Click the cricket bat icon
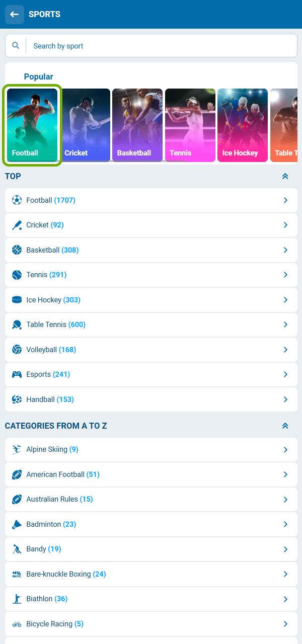 pos(17,225)
